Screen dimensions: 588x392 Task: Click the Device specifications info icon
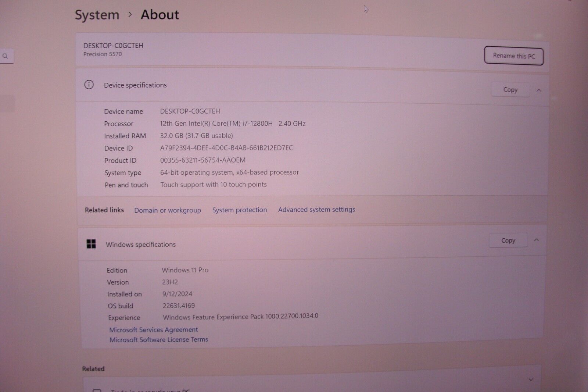[x=89, y=85]
